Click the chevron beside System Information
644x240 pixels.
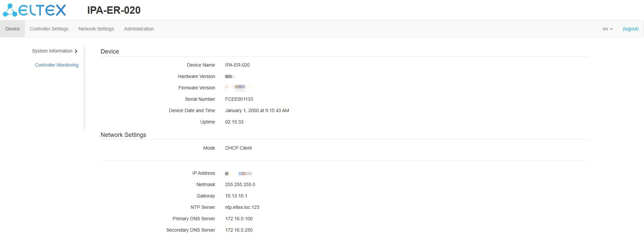pyautogui.click(x=76, y=51)
